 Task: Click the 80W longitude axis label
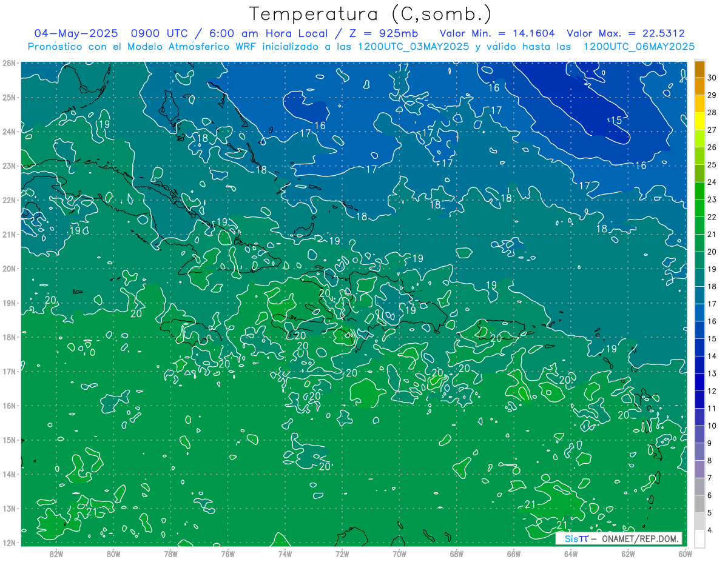click(x=113, y=553)
